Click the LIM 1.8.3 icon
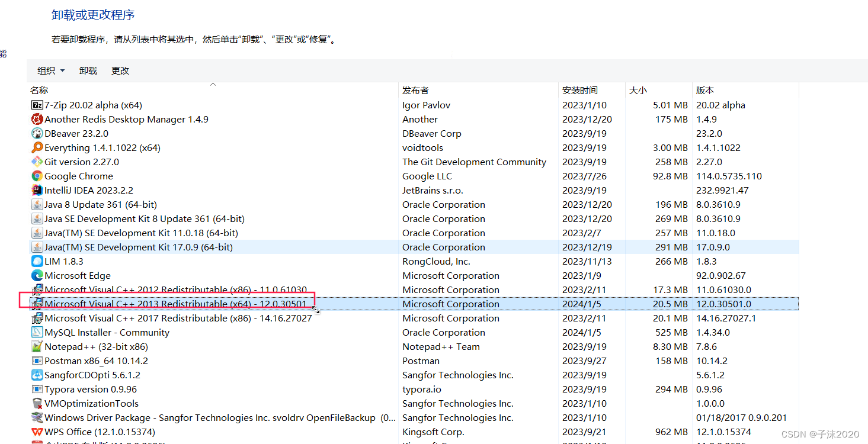868x444 pixels. (37, 261)
